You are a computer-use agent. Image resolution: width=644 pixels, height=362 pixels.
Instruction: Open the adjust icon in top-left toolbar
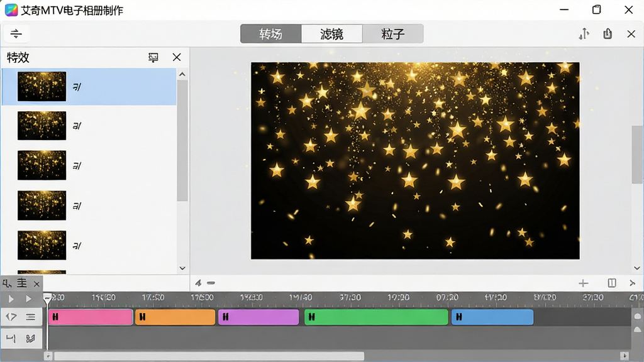coord(16,34)
